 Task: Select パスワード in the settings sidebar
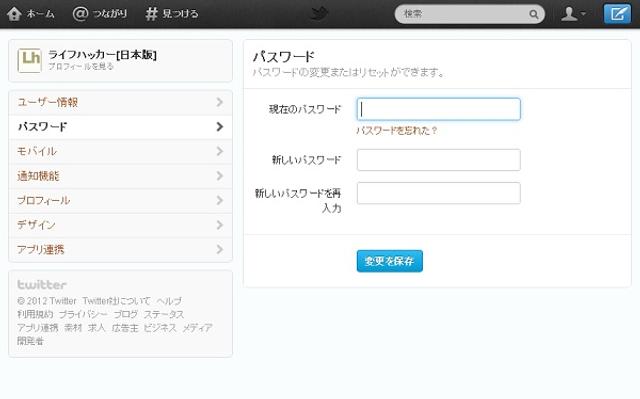tap(120, 127)
